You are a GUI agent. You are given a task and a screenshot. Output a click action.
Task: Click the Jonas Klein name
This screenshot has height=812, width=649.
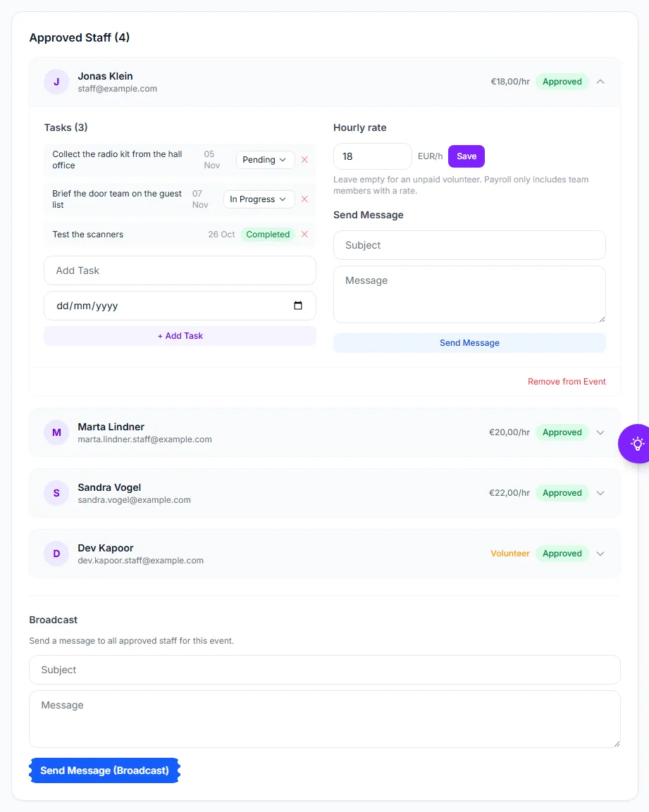click(x=105, y=76)
